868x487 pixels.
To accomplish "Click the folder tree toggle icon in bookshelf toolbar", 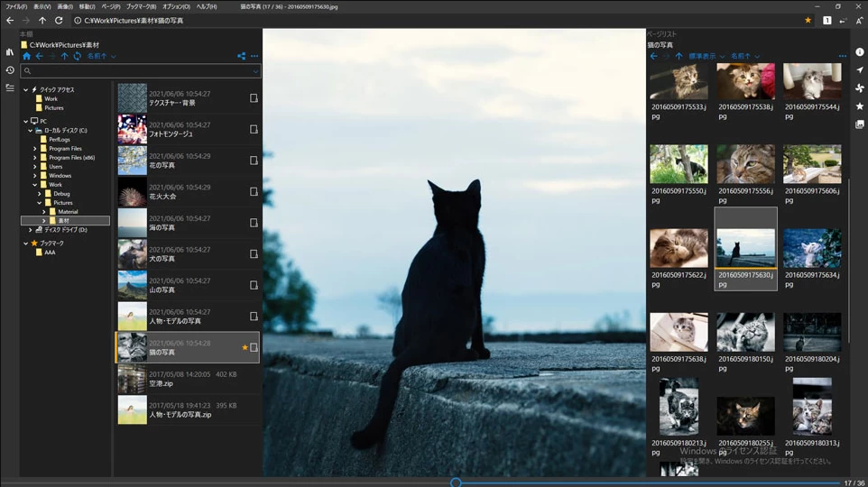I will tap(241, 56).
